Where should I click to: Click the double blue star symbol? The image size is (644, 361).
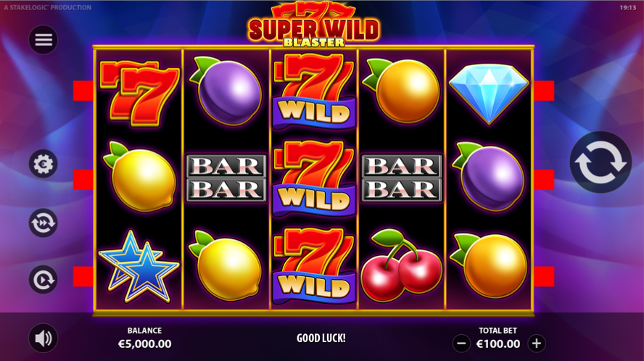[x=139, y=267]
